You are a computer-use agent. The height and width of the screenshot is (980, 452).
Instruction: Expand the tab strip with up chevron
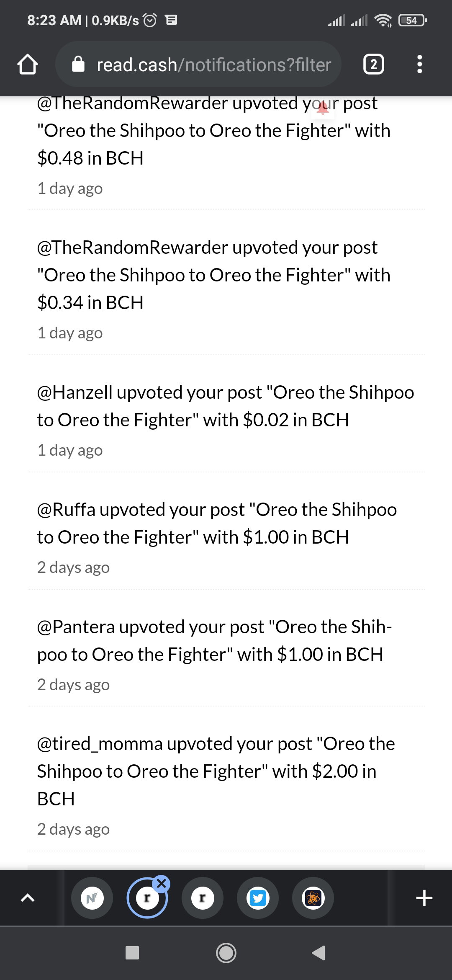pos(28,898)
